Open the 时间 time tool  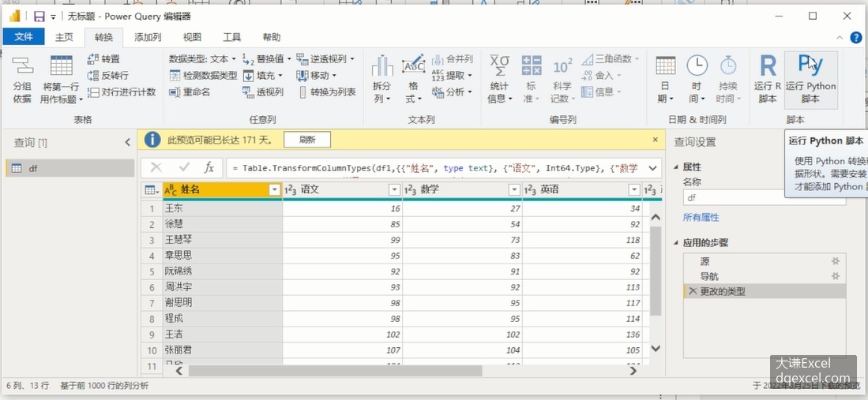[x=697, y=80]
